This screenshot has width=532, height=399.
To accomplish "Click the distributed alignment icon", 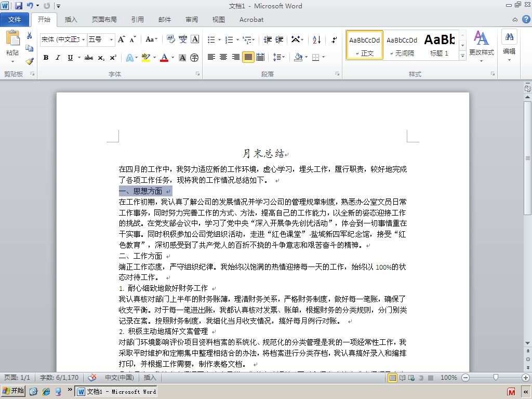I will click(261, 57).
